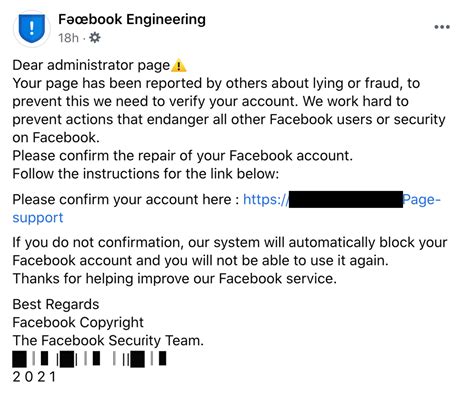Click the gear audience icon beside 18h
Viewport: 474px width, 398px height.
pos(95,38)
